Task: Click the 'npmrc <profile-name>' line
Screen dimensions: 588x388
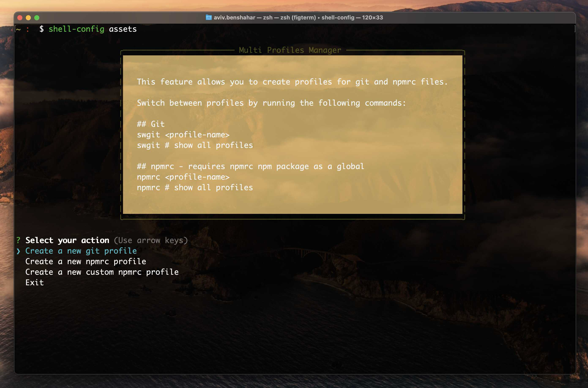Action: click(183, 177)
